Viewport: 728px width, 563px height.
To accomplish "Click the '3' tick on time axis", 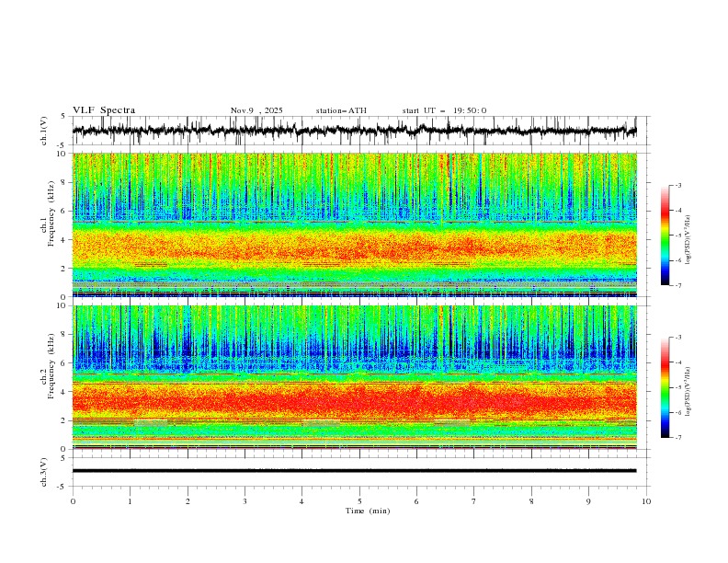I will point(245,501).
